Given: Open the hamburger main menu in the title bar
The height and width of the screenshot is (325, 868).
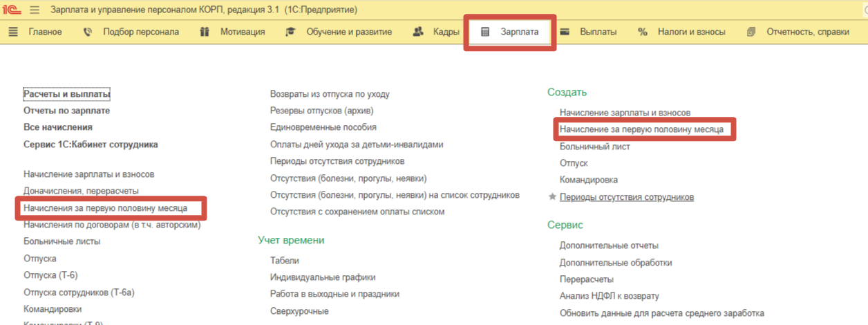Looking at the screenshot, I should (x=35, y=10).
